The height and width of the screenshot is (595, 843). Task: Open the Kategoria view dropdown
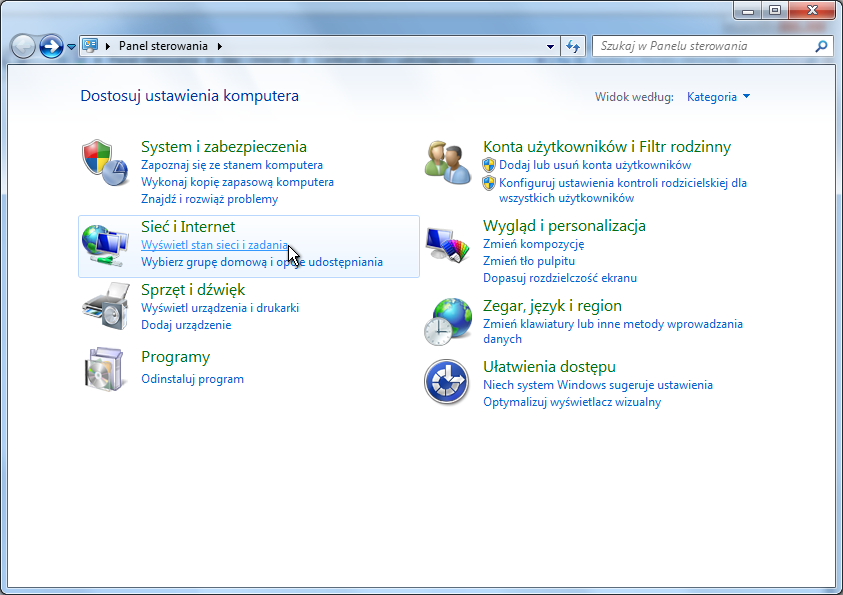pos(718,97)
